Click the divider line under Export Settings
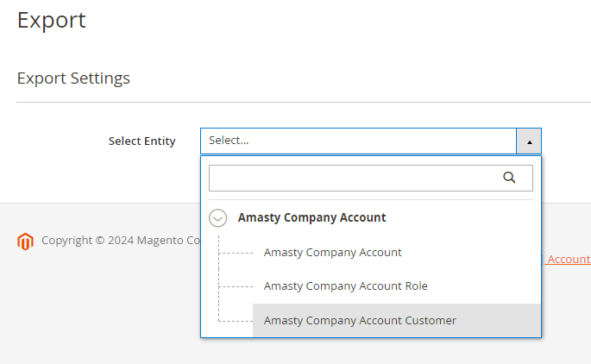The width and height of the screenshot is (591, 364). pos(304,102)
